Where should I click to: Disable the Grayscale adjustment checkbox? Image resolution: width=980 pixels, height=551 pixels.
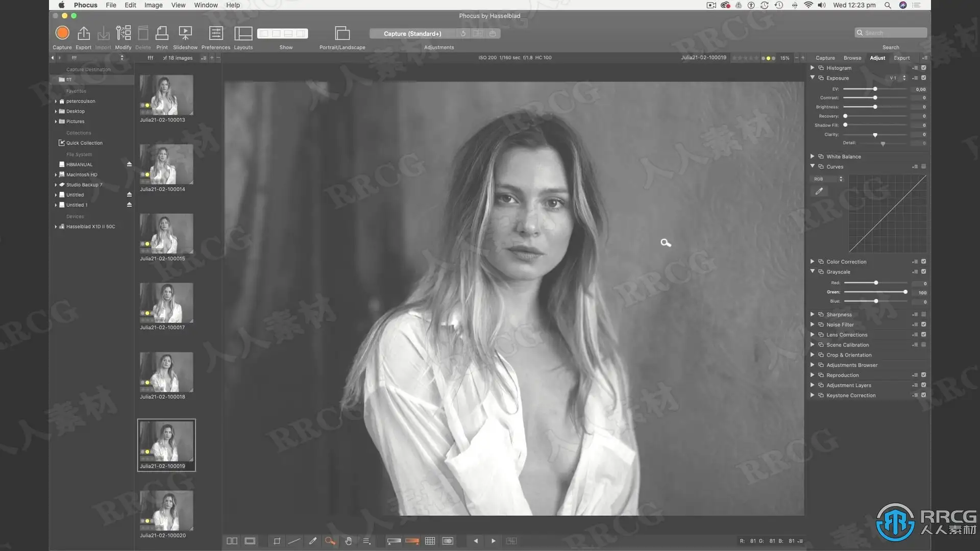click(x=923, y=271)
